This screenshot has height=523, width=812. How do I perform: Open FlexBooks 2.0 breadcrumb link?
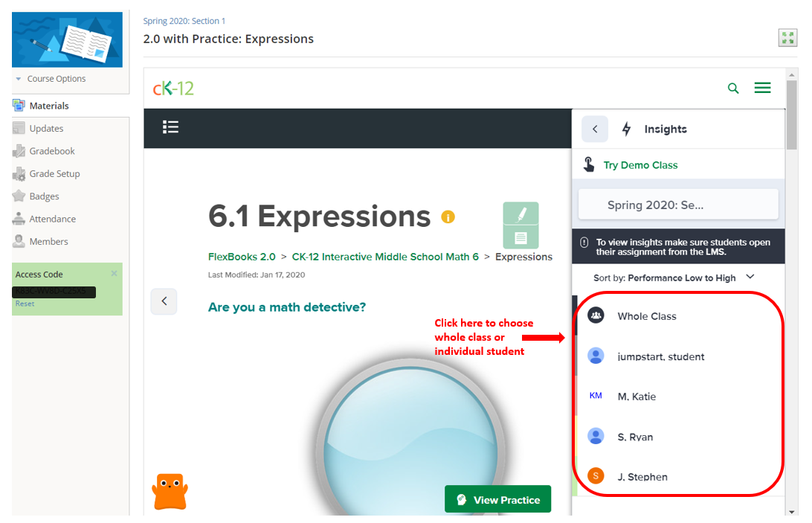pos(242,257)
